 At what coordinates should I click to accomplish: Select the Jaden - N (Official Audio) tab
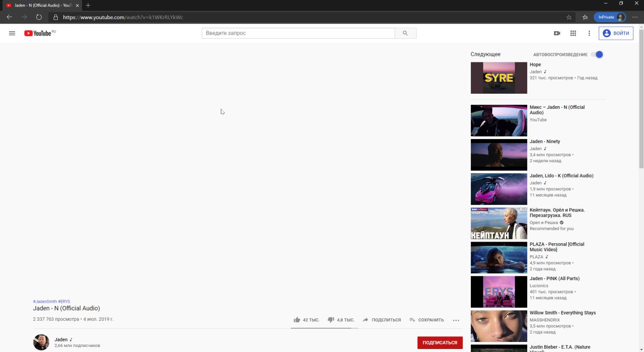click(42, 5)
